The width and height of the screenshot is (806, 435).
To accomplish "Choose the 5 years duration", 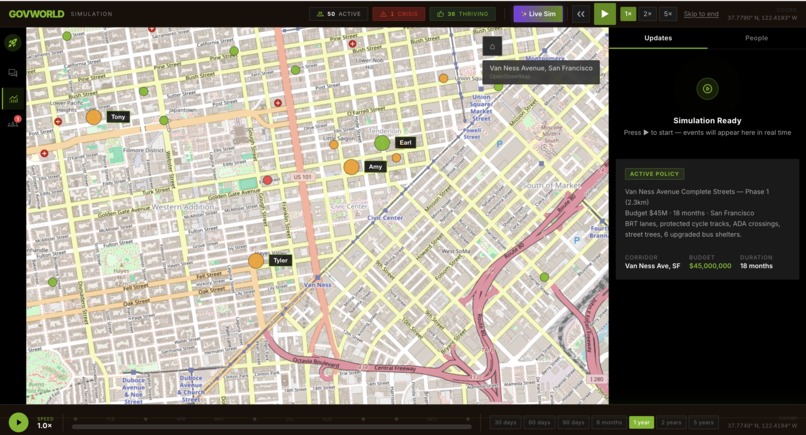I will pyautogui.click(x=703, y=422).
